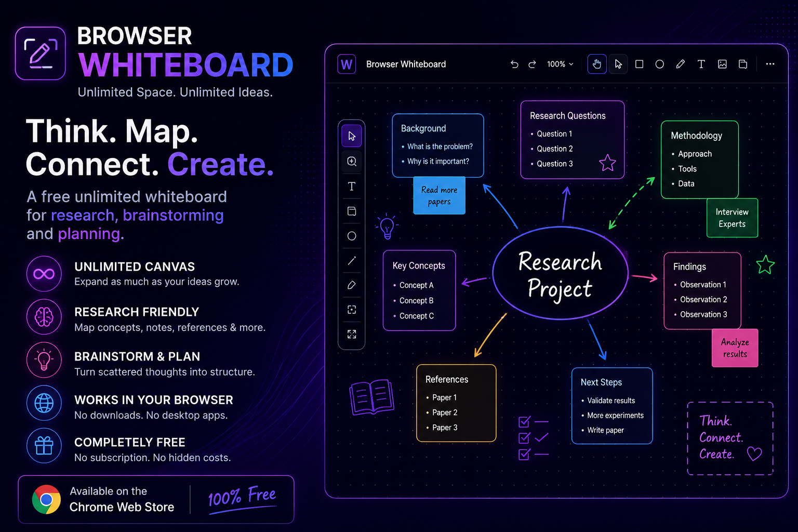This screenshot has height=532, width=798.
Task: Click the blue Read more papers sticky note
Action: (x=440, y=195)
